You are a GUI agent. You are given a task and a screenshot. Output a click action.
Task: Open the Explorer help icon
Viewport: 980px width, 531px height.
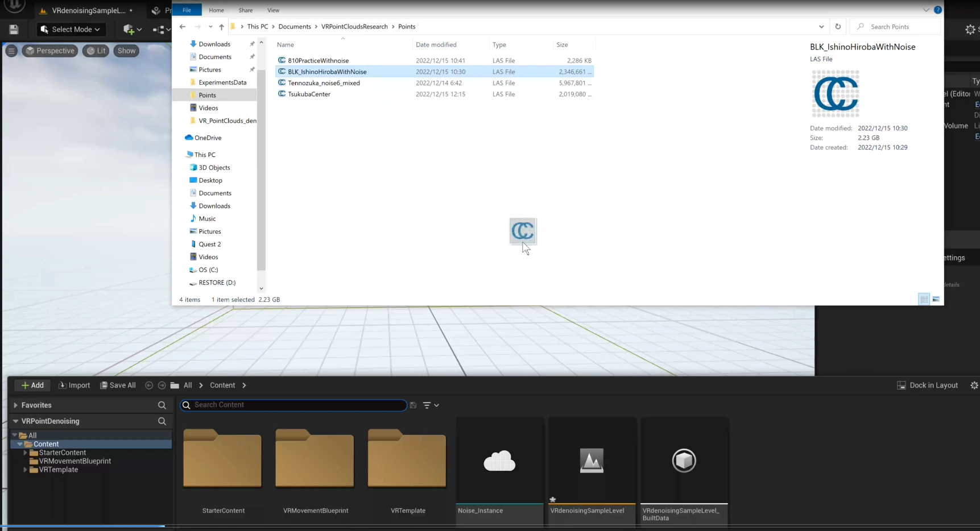tap(938, 10)
